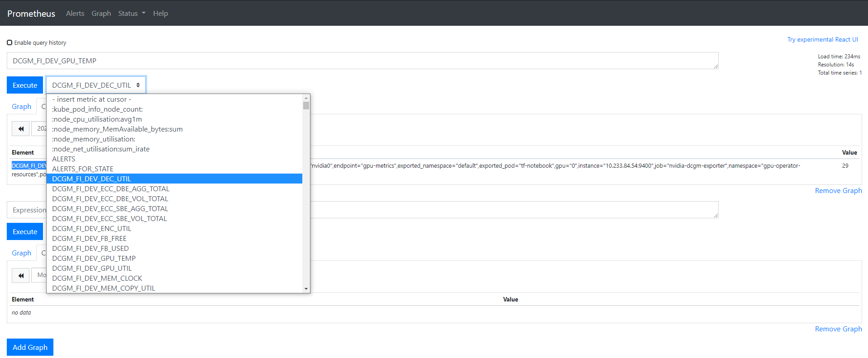868x358 pixels.
Task: Select ALERTS_FOR_STATE metric option
Action: pos(174,169)
